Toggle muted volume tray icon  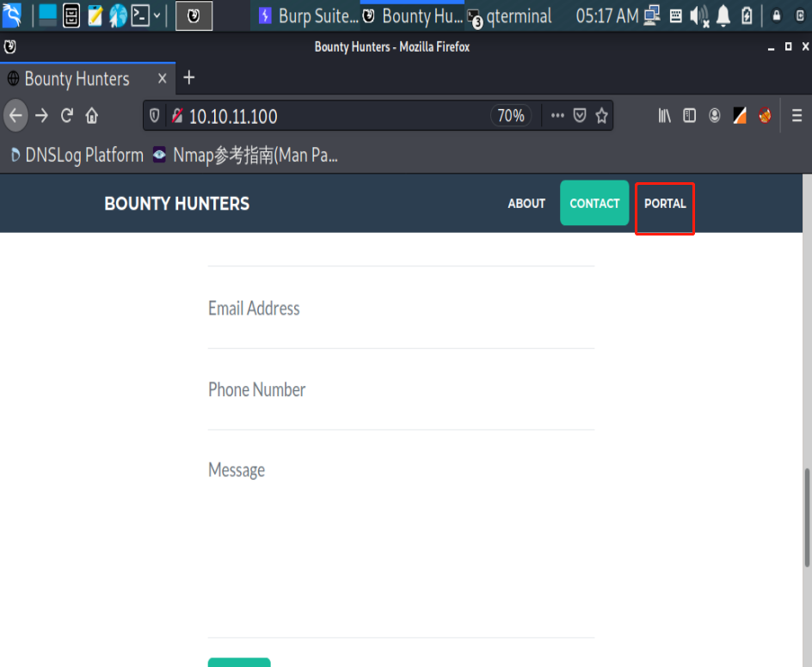(699, 16)
